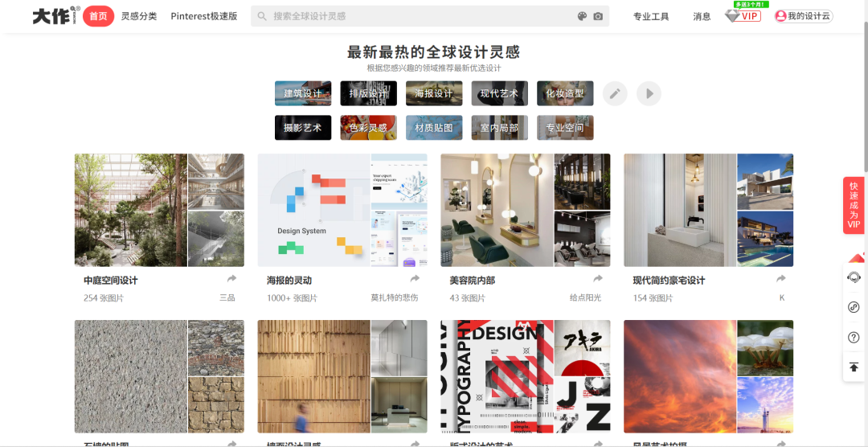Open beauty salon mirror thumbnail
Image resolution: width=868 pixels, height=447 pixels.
(497, 210)
